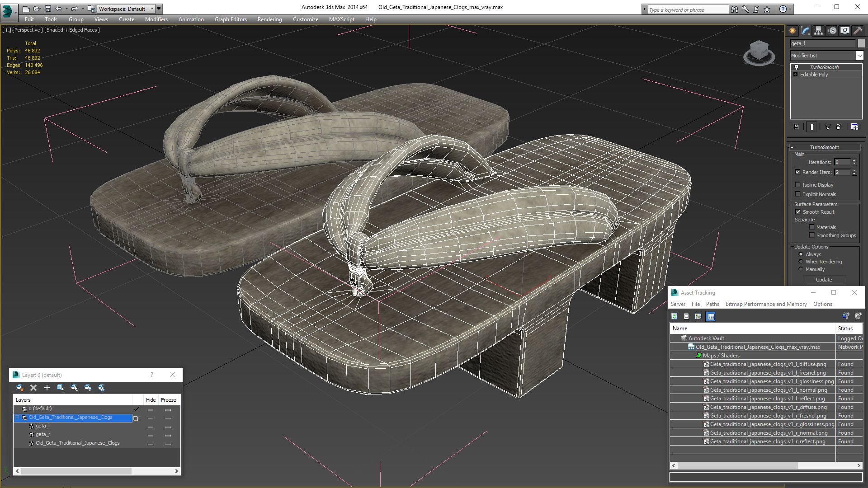Click the Update button

[x=824, y=280]
